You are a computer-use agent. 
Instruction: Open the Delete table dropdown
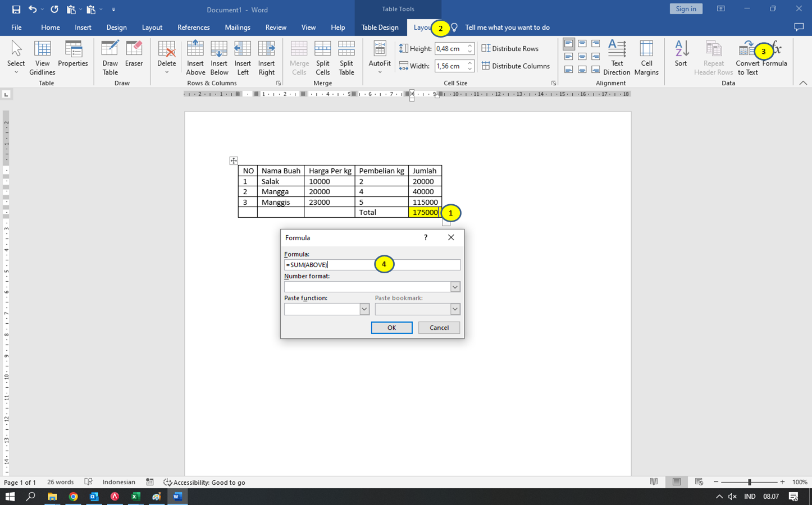tap(167, 58)
